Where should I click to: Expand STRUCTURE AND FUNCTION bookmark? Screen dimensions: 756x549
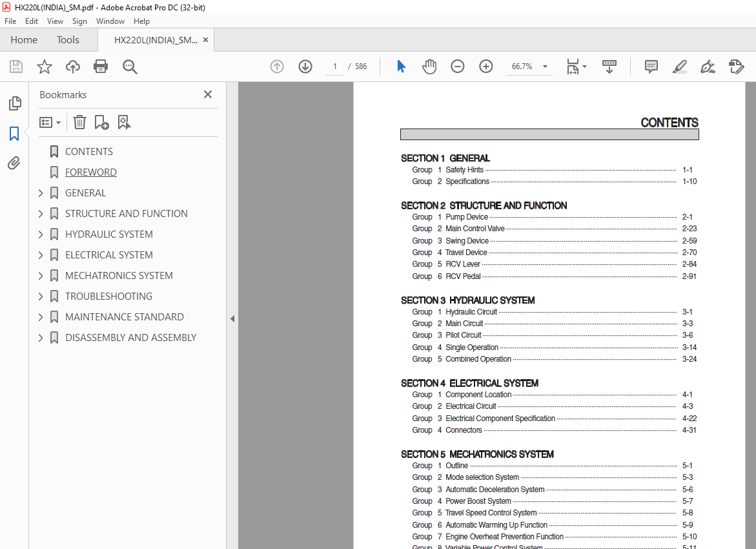41,214
